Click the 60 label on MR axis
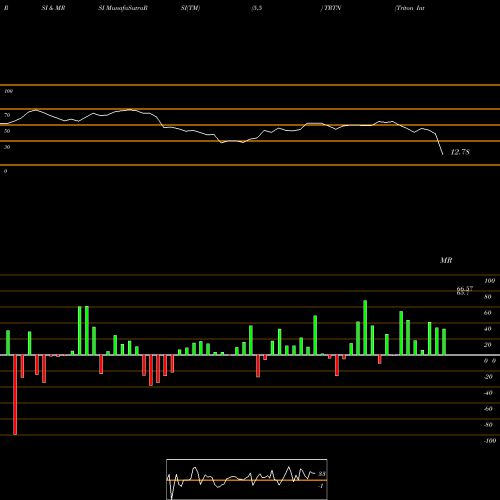500x500 pixels. click(488, 313)
